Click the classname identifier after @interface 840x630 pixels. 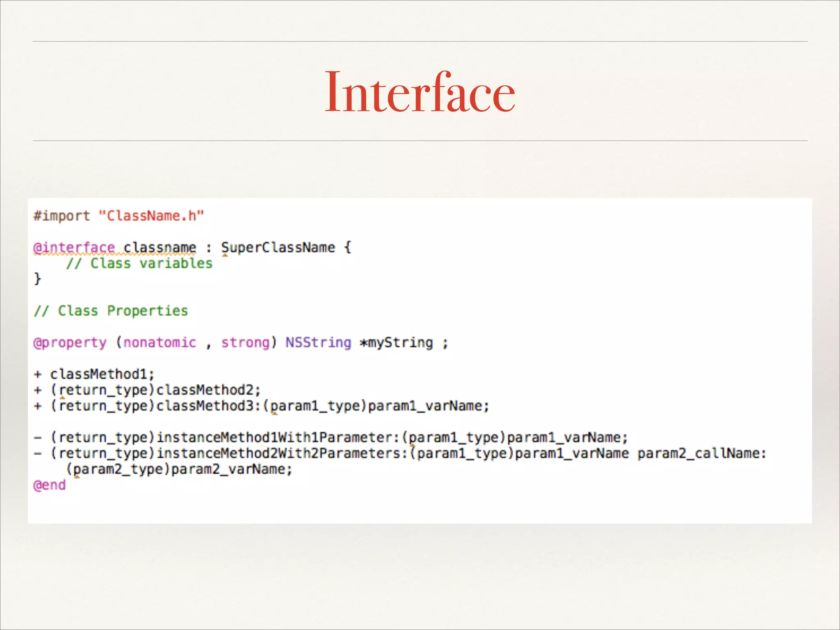click(160, 248)
